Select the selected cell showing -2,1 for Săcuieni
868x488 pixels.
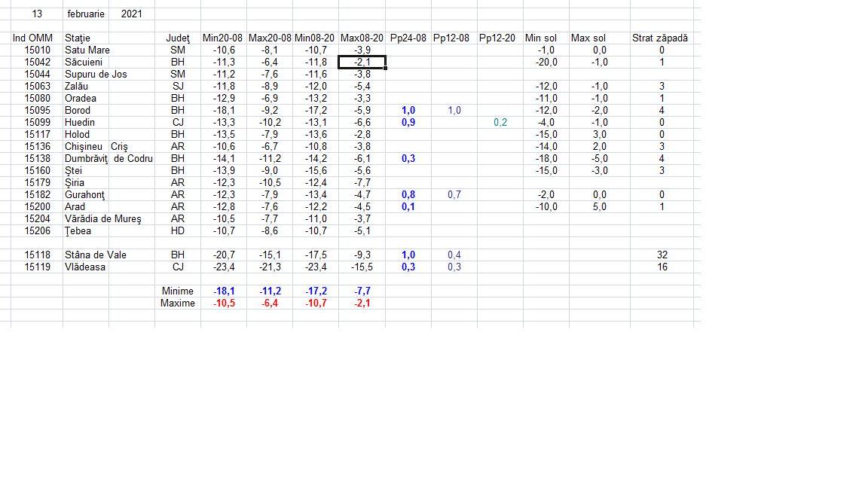362,62
